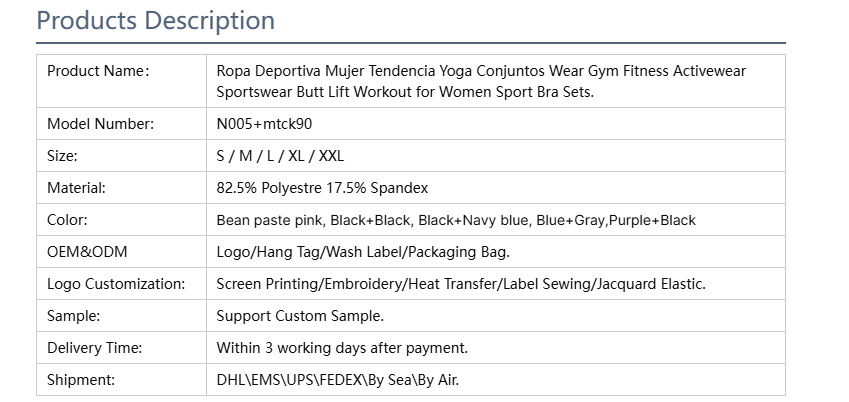Select the OEM&ODM label
The image size is (849, 402).
[x=87, y=252]
